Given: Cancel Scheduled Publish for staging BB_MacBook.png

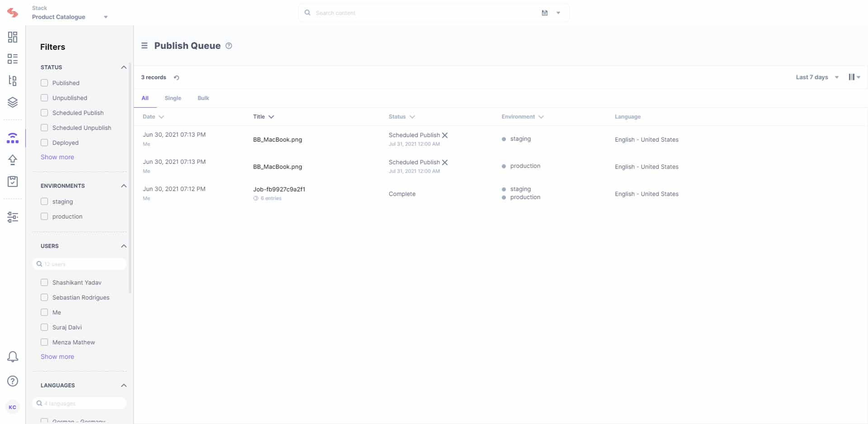Looking at the screenshot, I should (x=445, y=135).
